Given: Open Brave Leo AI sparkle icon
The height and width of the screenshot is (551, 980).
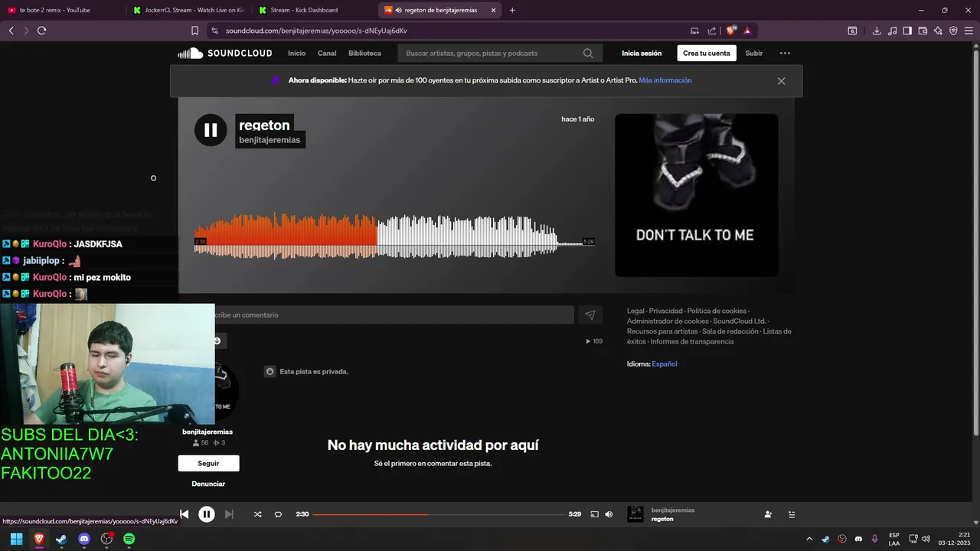Looking at the screenshot, I should 938,31.
